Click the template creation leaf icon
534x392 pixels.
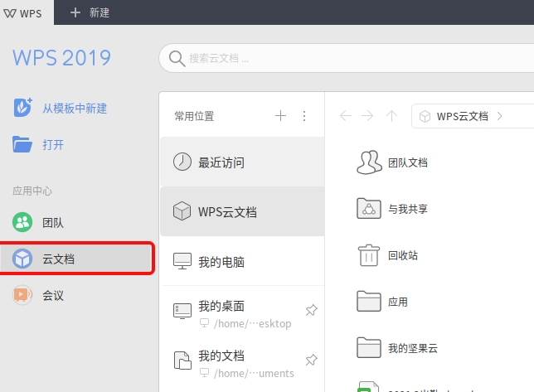coord(23,108)
